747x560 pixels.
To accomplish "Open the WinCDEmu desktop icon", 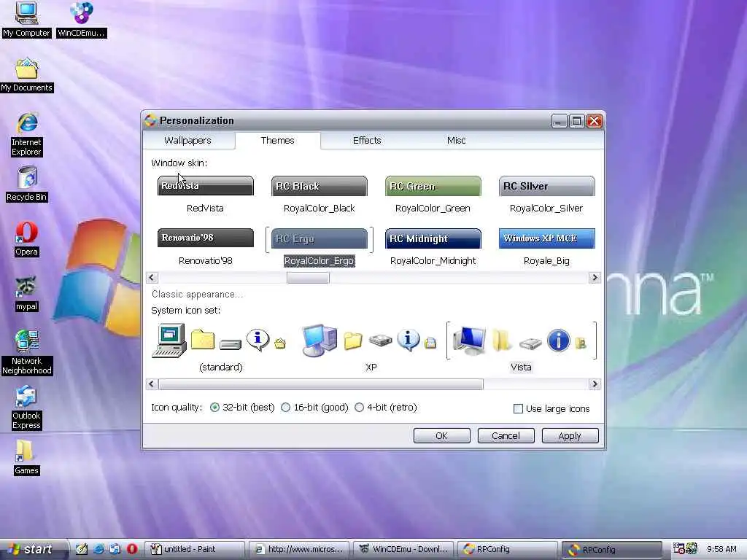I will [82, 19].
